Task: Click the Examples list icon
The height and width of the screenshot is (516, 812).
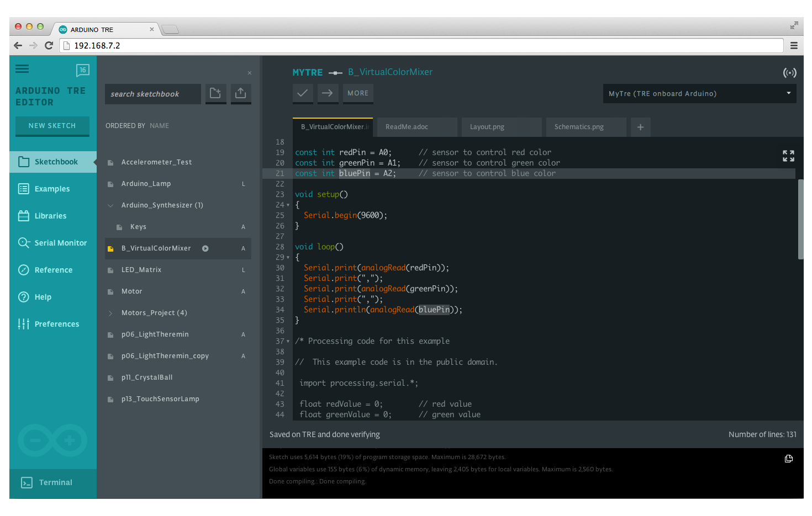Action: [24, 189]
